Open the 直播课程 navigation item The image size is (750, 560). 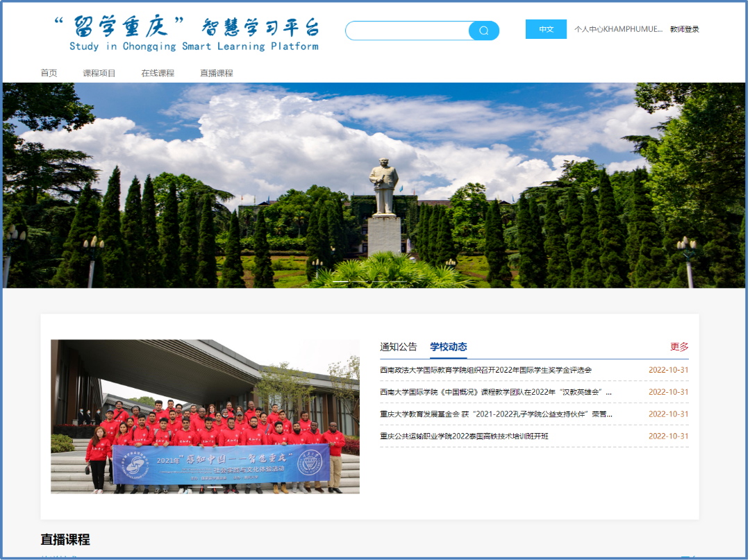pyautogui.click(x=215, y=72)
